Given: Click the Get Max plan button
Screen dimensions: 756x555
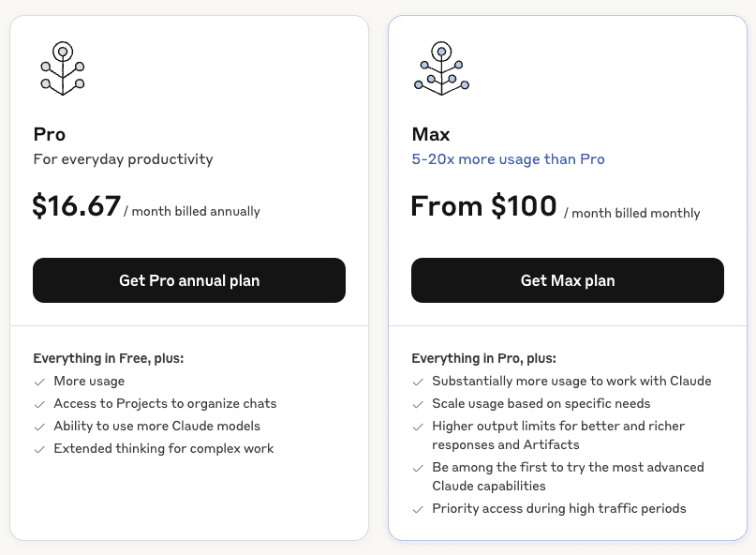Looking at the screenshot, I should (x=568, y=280).
